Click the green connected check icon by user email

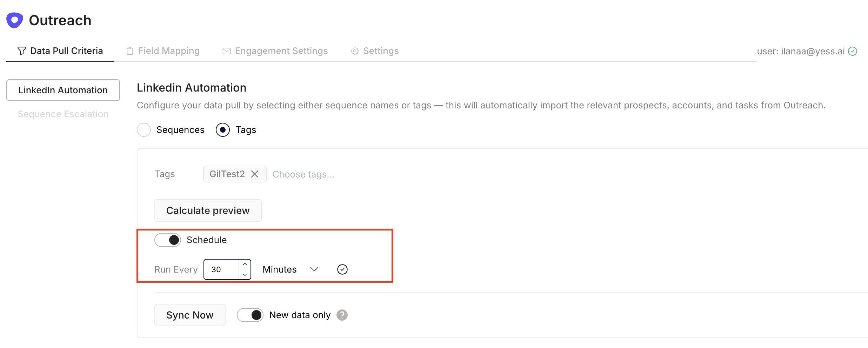pos(853,51)
